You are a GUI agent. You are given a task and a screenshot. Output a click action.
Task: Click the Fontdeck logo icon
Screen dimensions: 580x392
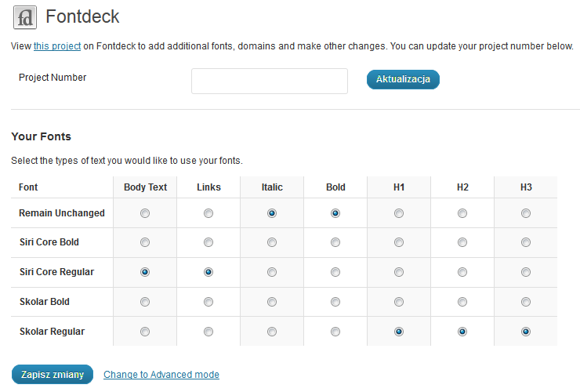pyautogui.click(x=26, y=17)
